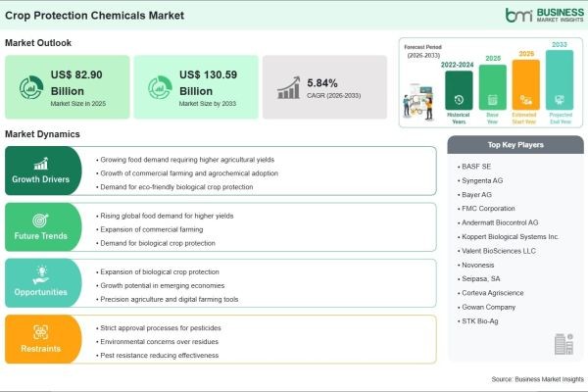Click the rising bar chart icon beside 5.84%
The height and width of the screenshot is (392, 588).
[289, 87]
